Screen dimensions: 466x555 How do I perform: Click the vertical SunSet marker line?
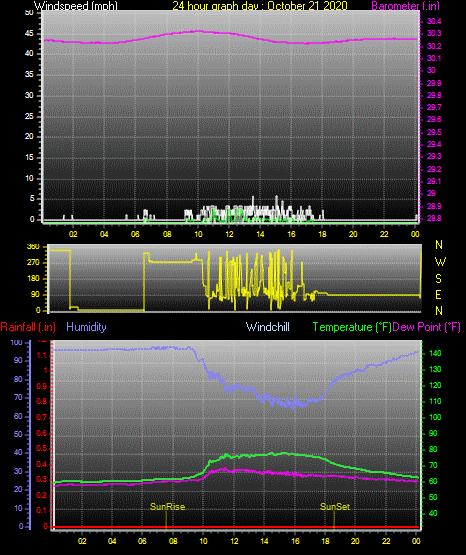click(x=334, y=520)
